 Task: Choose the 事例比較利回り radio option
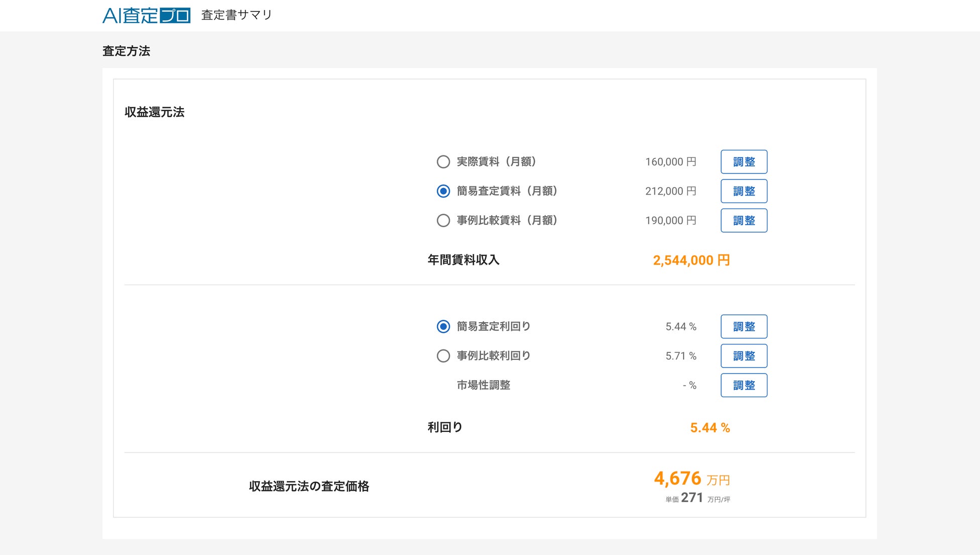[x=443, y=356]
